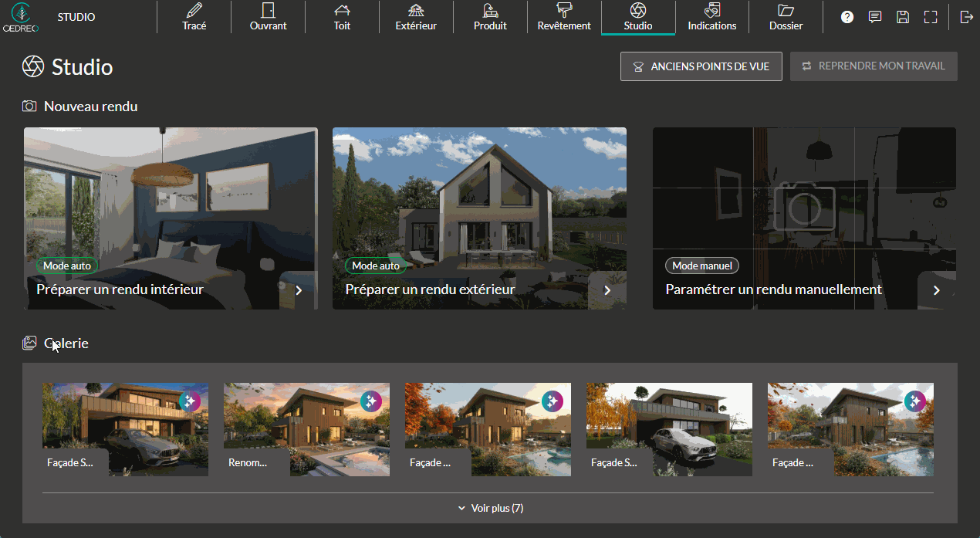Click Reprendre mon travail button

874,66
